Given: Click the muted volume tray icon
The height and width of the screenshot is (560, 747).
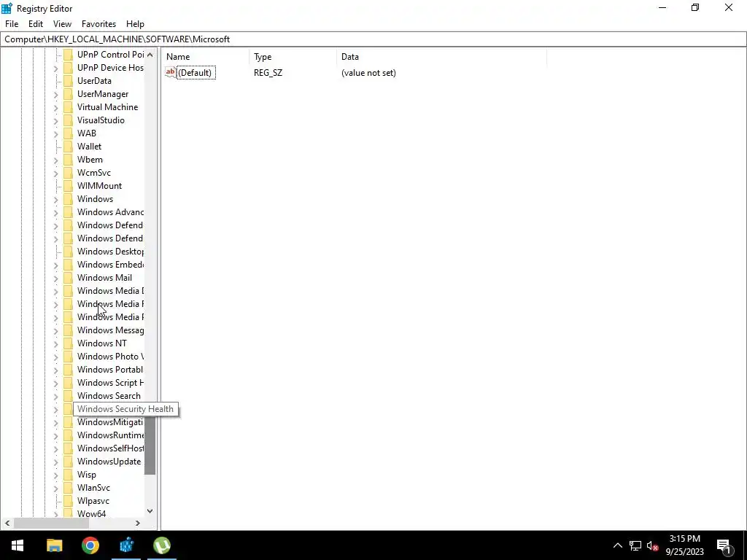Looking at the screenshot, I should 652,545.
